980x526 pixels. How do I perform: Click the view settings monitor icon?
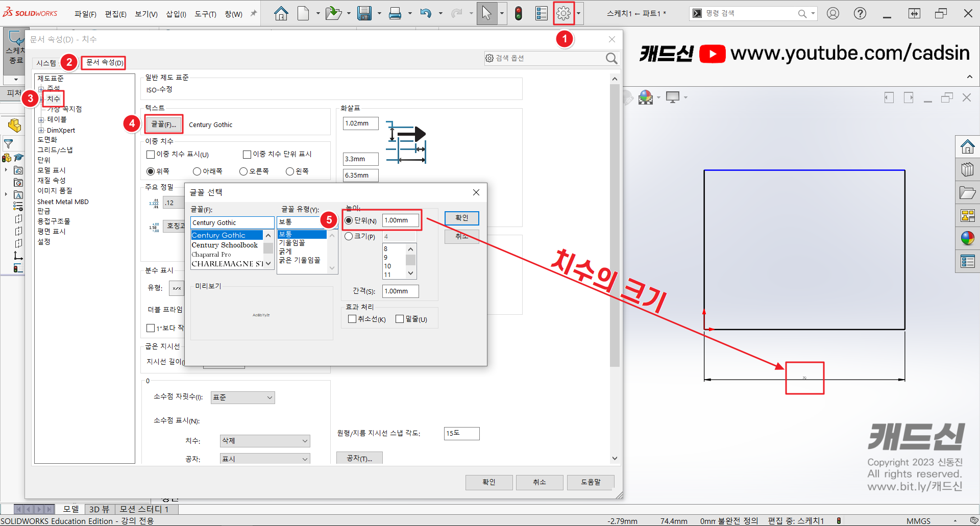coord(673,97)
